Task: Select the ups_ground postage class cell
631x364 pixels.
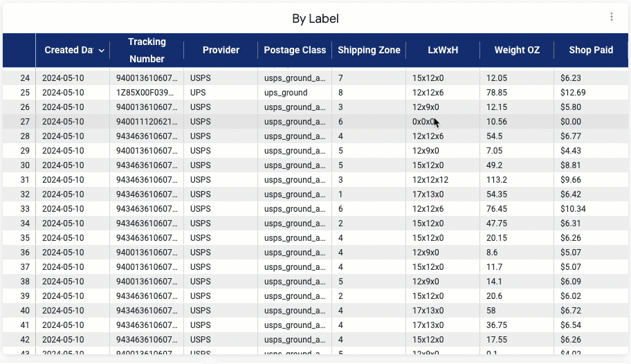Action: click(x=286, y=93)
